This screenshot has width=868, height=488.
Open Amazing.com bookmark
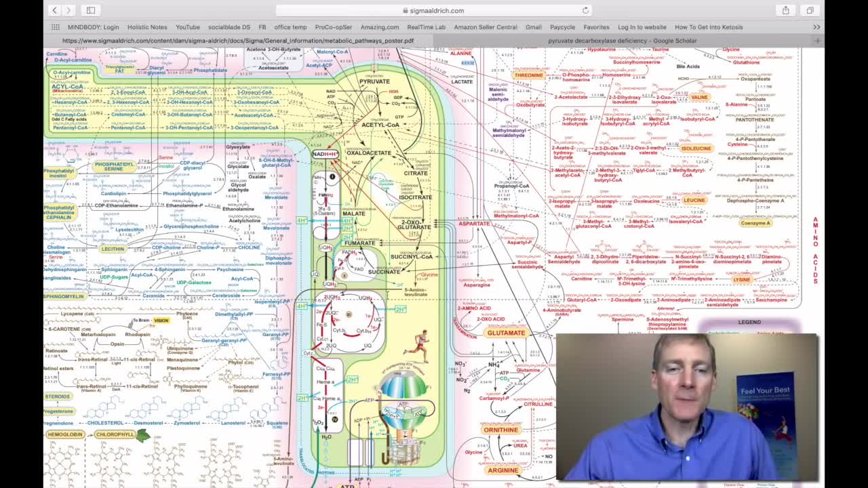point(380,27)
